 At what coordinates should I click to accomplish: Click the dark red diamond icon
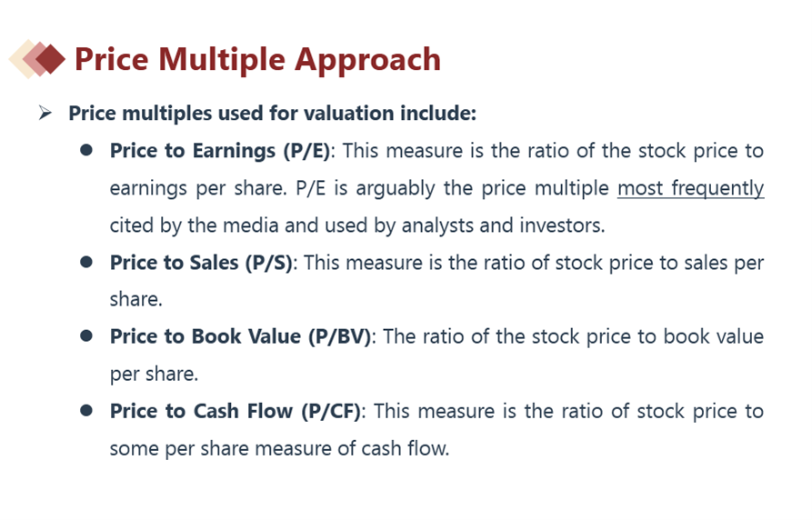(x=51, y=59)
